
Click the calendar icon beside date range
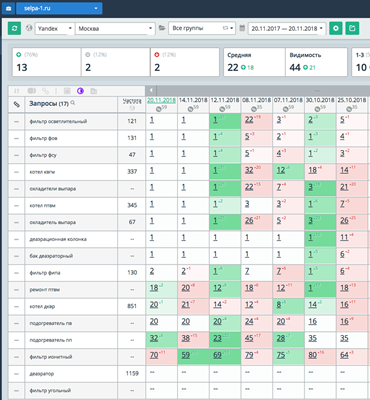click(242, 28)
